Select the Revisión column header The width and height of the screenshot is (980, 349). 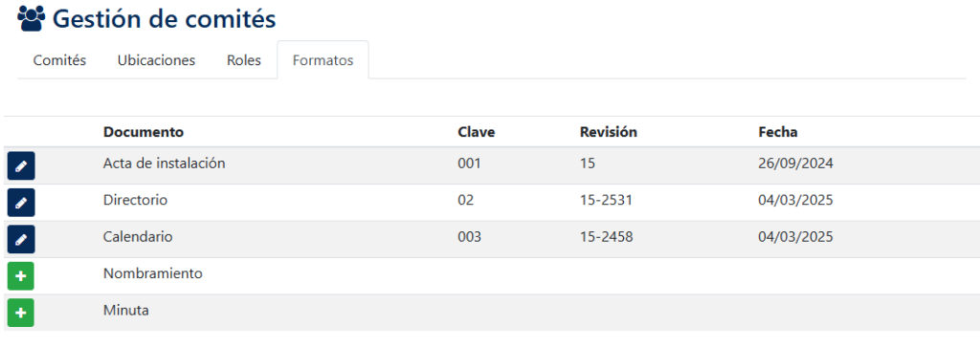click(608, 132)
